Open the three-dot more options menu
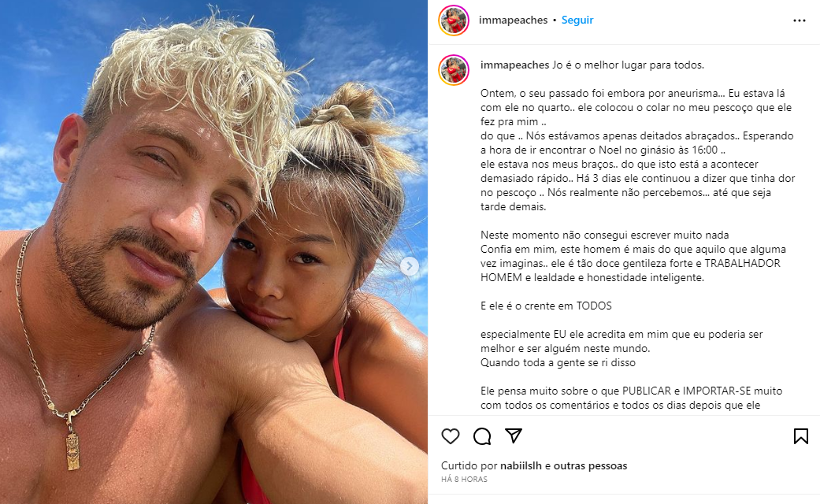Viewport: 820px width, 504px height. point(799,20)
